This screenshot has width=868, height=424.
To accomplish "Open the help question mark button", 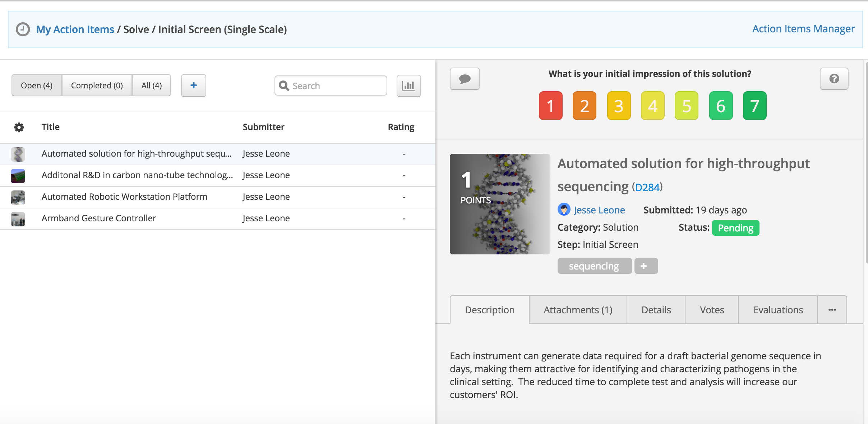I will point(834,79).
